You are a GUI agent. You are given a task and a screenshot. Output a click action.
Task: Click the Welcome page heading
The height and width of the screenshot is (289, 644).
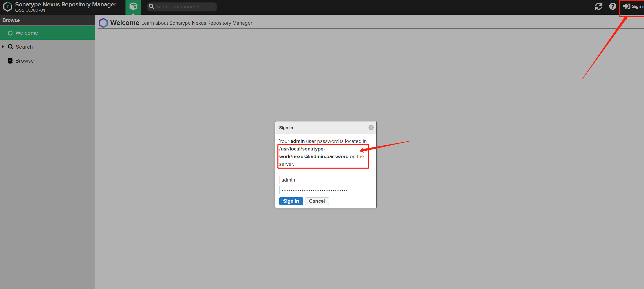coord(125,23)
